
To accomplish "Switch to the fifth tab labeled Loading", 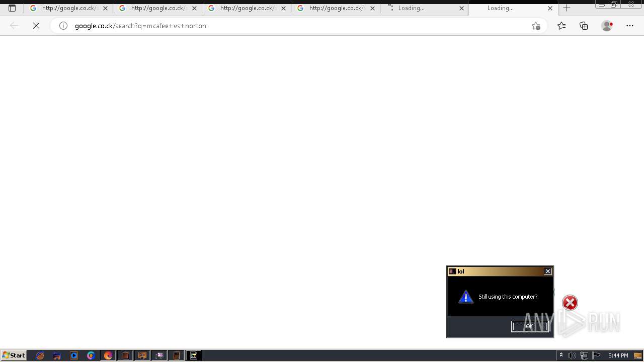I will click(x=424, y=8).
